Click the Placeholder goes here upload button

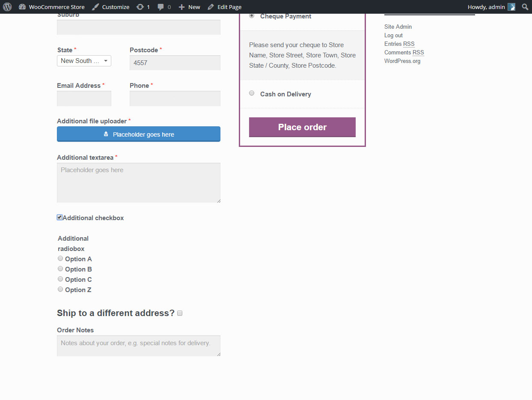139,134
